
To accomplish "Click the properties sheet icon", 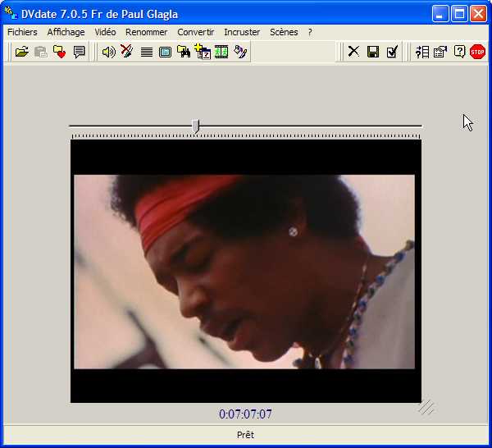I will pos(440,52).
